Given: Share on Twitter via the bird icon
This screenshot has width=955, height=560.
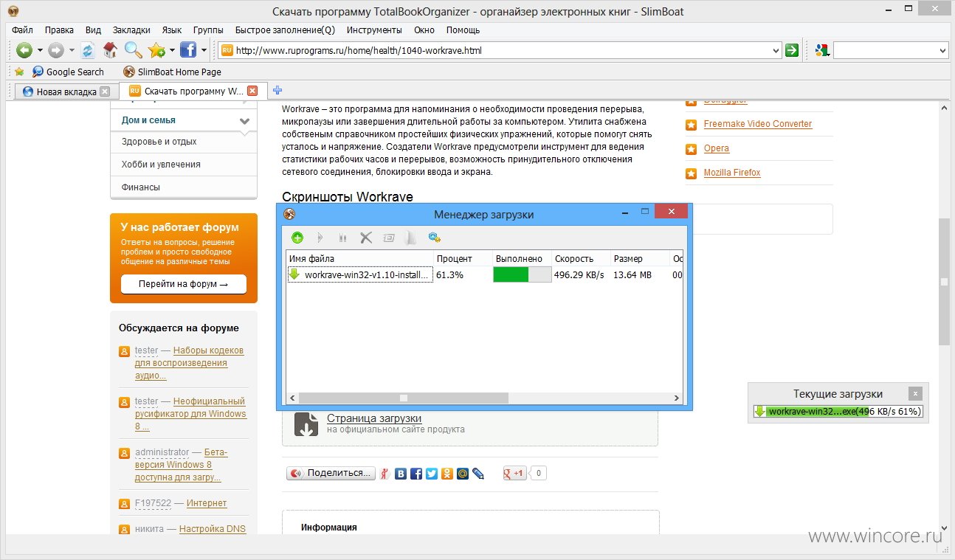Looking at the screenshot, I should tap(432, 474).
